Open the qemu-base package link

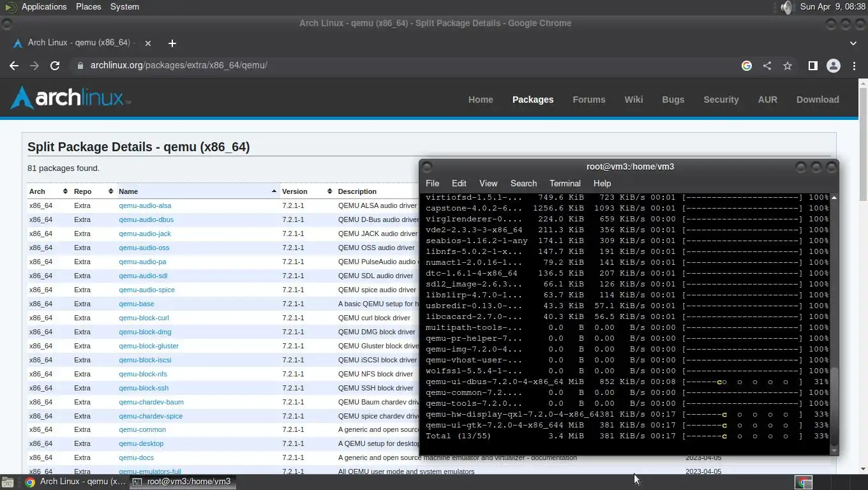pos(137,304)
